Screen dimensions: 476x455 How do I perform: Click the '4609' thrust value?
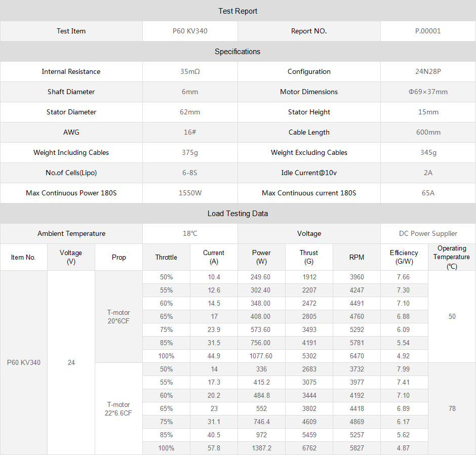pos(309,422)
